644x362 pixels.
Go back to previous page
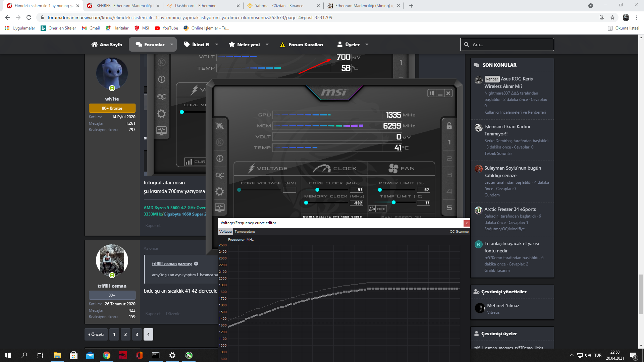pyautogui.click(x=7, y=17)
